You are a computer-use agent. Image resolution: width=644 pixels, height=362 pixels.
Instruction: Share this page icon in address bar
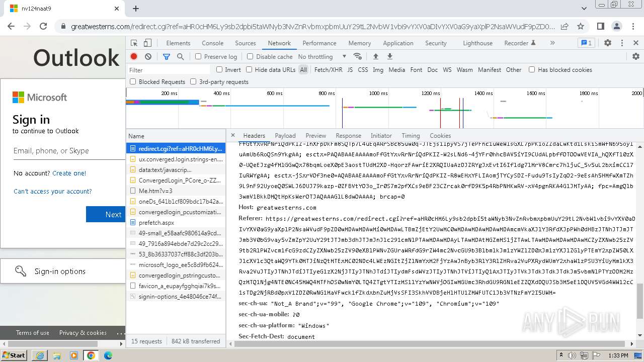[565, 26]
